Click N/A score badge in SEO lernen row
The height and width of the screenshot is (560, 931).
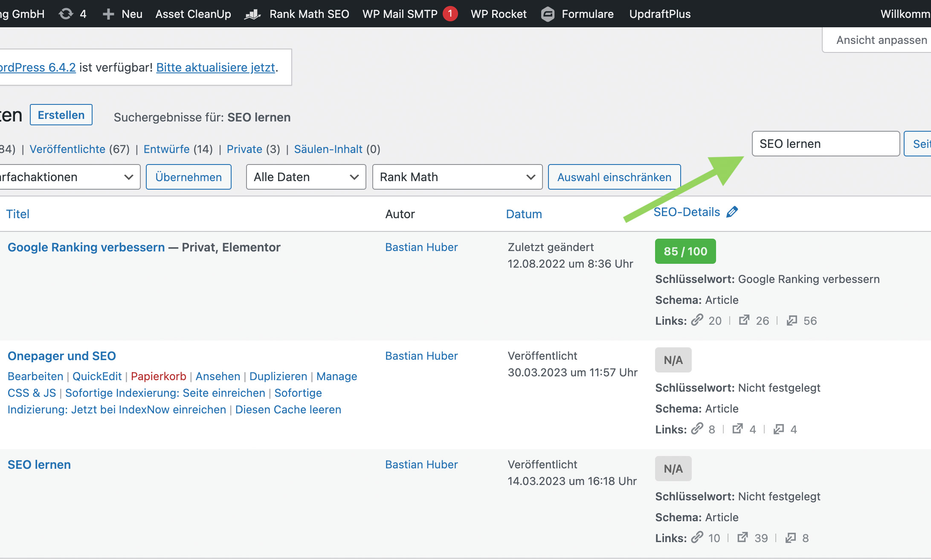tap(673, 469)
